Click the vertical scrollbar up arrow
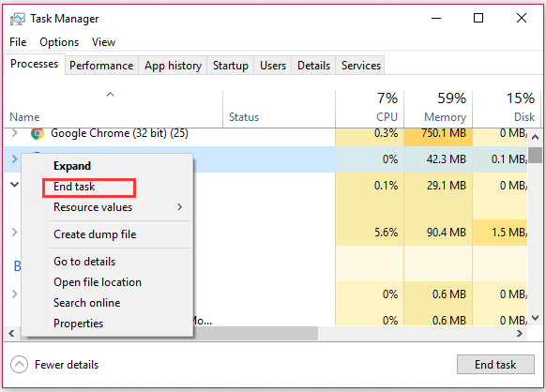 (x=535, y=137)
